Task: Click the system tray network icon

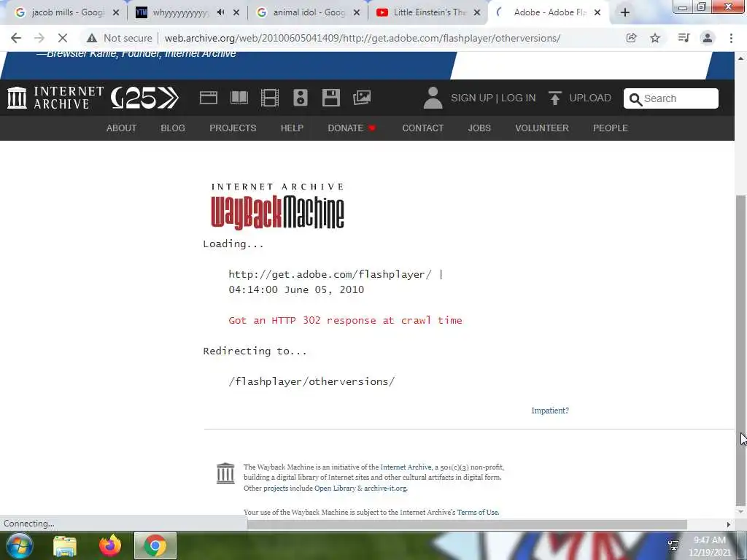Action: (673, 545)
